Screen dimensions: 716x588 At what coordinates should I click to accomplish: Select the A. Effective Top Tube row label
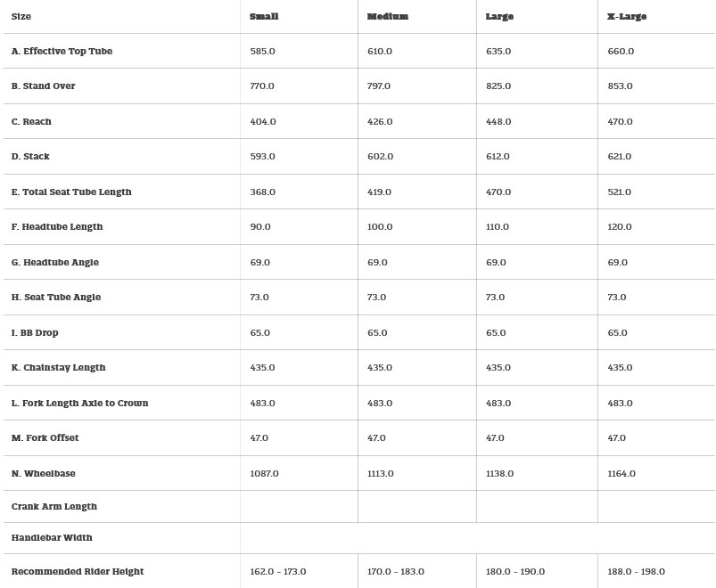tap(62, 52)
